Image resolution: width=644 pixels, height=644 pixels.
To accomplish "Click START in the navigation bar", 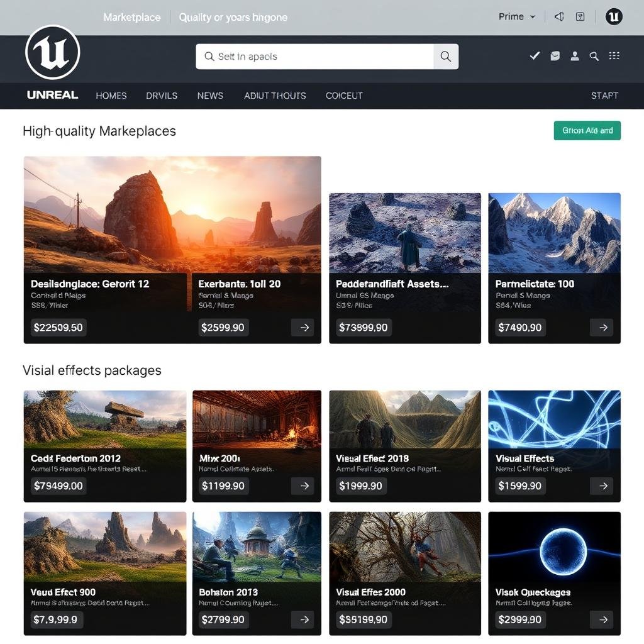I will pos(604,96).
